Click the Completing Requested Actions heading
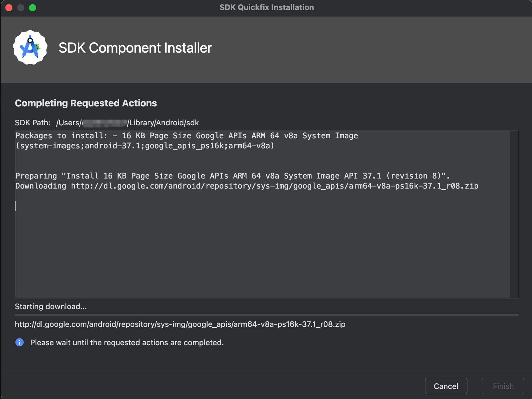The image size is (532, 399). pyautogui.click(x=86, y=103)
